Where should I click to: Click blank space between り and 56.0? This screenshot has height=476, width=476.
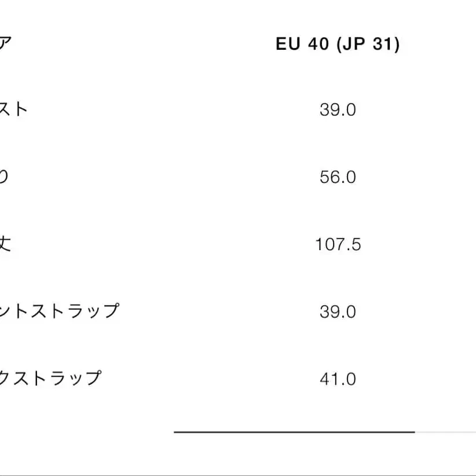point(162,177)
